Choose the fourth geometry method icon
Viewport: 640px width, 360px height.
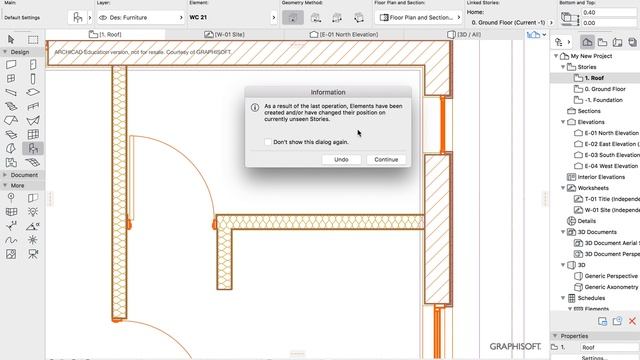359,18
